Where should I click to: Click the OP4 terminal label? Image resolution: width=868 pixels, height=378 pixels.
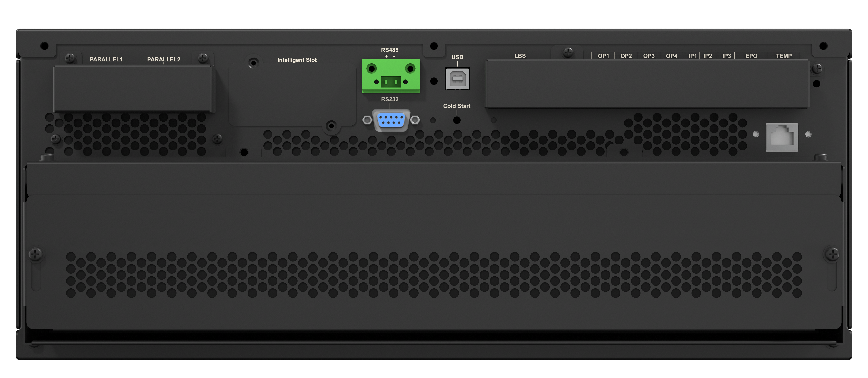[671, 56]
